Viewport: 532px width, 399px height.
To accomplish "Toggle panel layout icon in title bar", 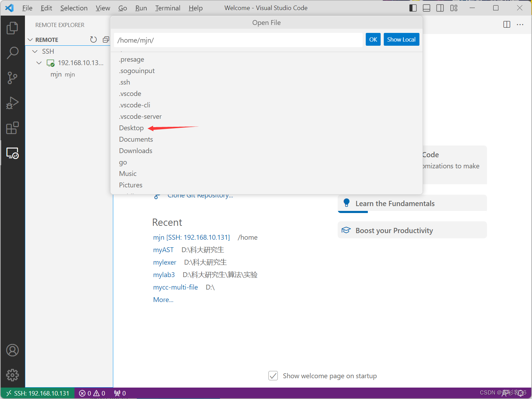I will click(x=427, y=8).
